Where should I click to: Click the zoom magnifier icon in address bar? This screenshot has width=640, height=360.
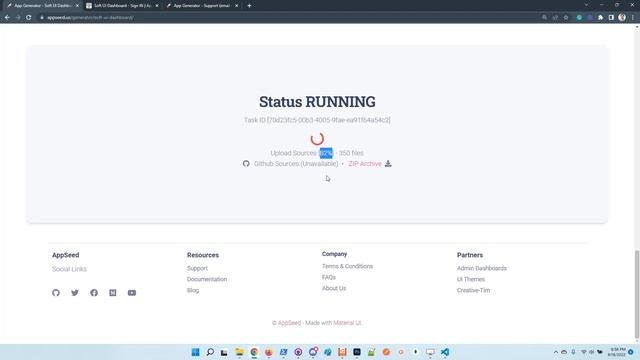click(544, 18)
